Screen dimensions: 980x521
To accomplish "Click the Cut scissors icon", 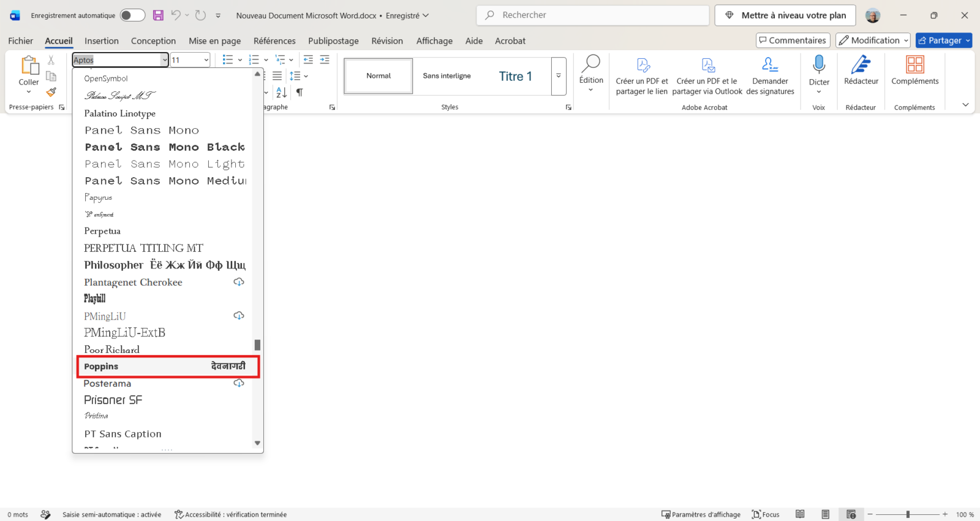I will tap(51, 60).
